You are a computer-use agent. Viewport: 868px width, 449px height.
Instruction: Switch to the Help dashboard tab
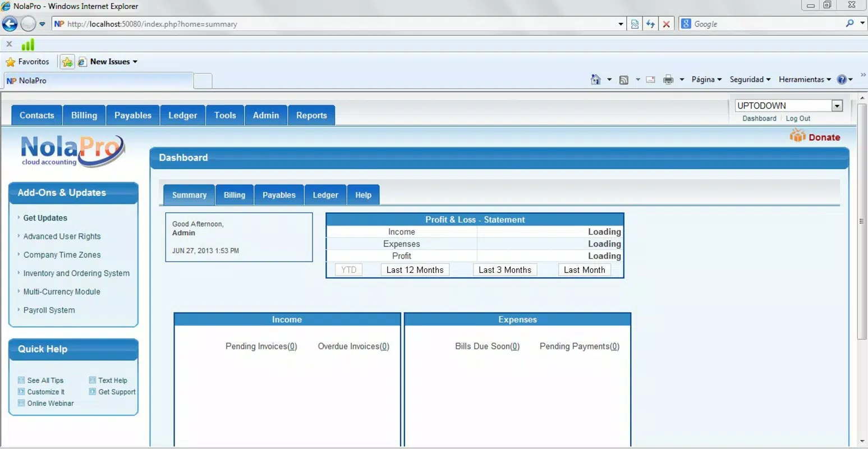(x=363, y=195)
